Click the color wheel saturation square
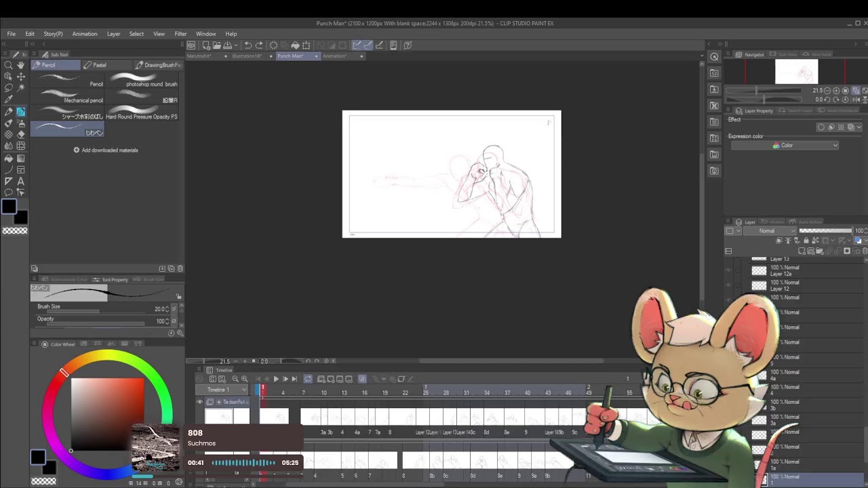Viewport: 868px width, 488px height. pyautogui.click(x=108, y=414)
